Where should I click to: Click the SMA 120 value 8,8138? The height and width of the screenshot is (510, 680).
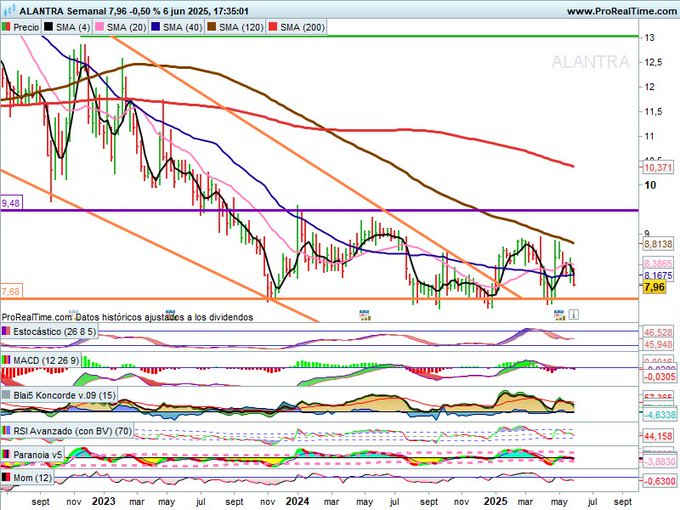[x=658, y=244]
